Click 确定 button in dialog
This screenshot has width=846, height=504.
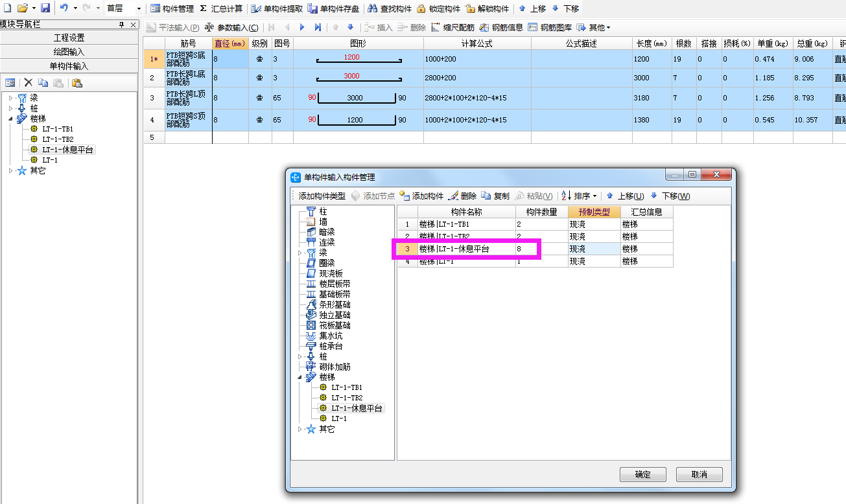(642, 474)
